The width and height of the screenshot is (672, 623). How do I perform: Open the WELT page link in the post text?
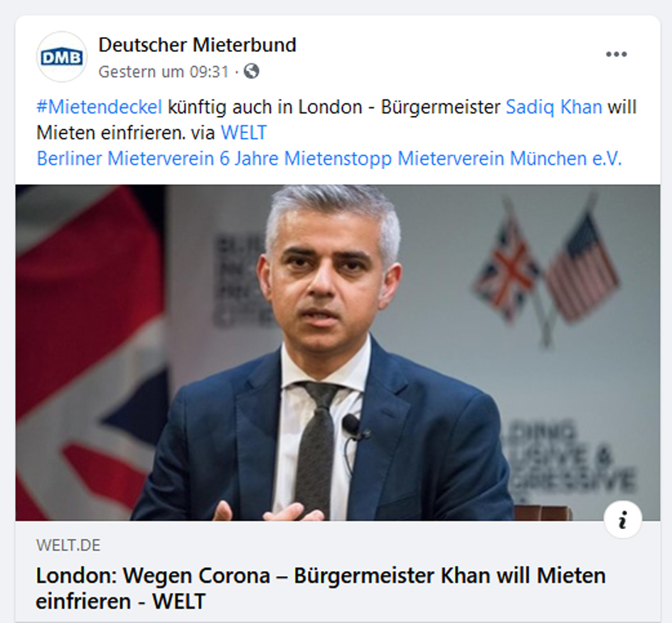[243, 133]
